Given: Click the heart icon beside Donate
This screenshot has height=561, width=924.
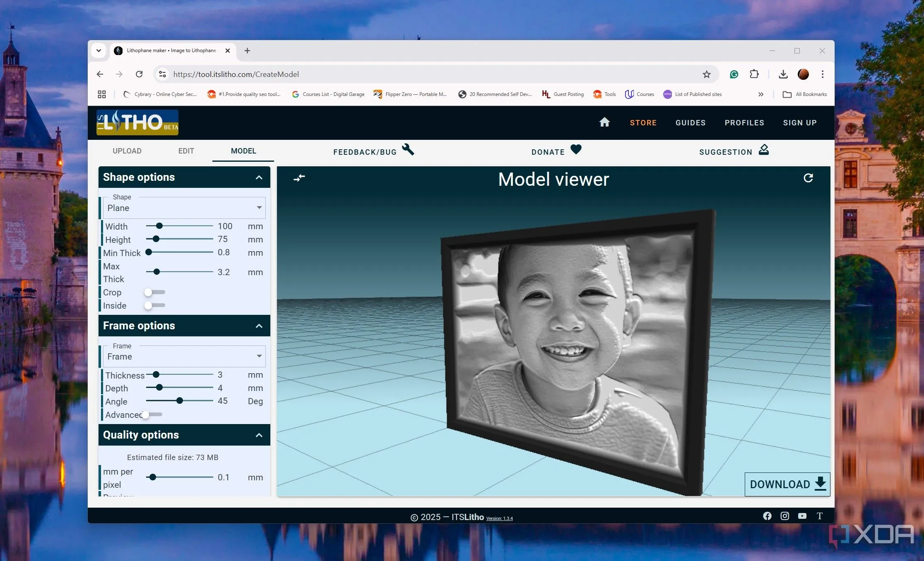Looking at the screenshot, I should click(576, 149).
